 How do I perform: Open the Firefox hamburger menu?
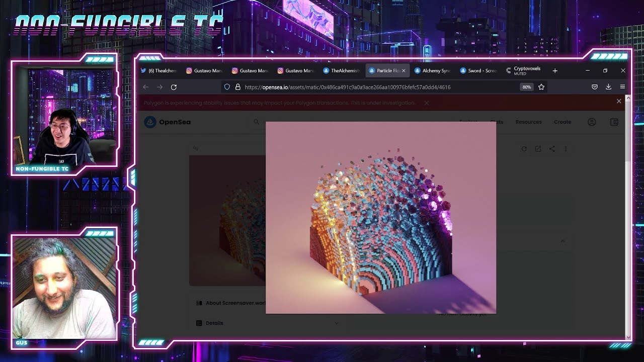point(622,87)
